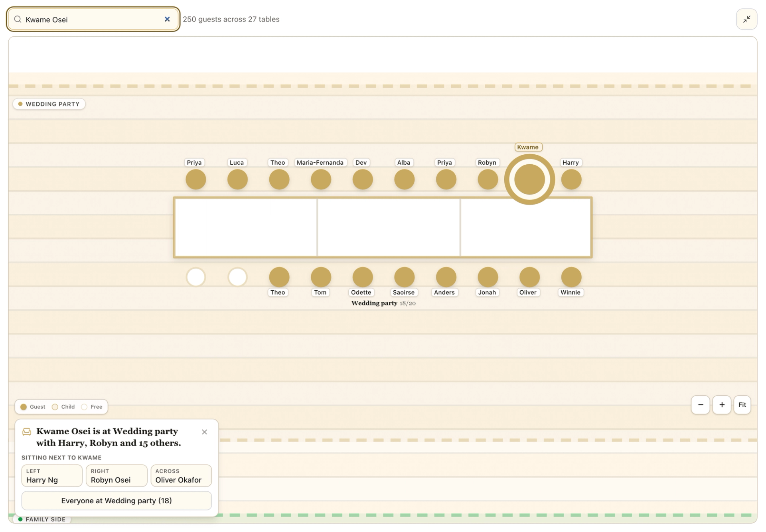Select Oliver's seat circle
The height and width of the screenshot is (532, 766).
point(529,277)
